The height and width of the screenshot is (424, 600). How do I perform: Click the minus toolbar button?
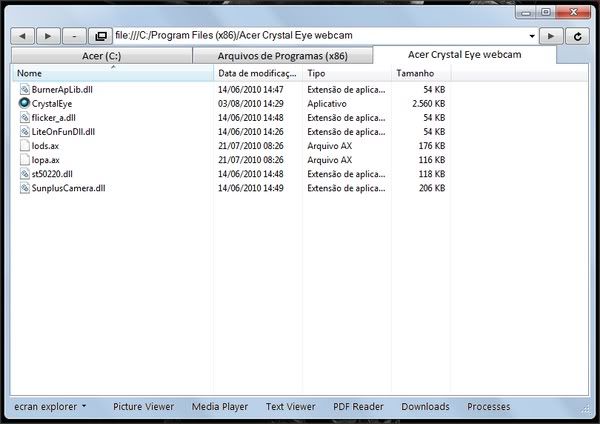click(74, 36)
